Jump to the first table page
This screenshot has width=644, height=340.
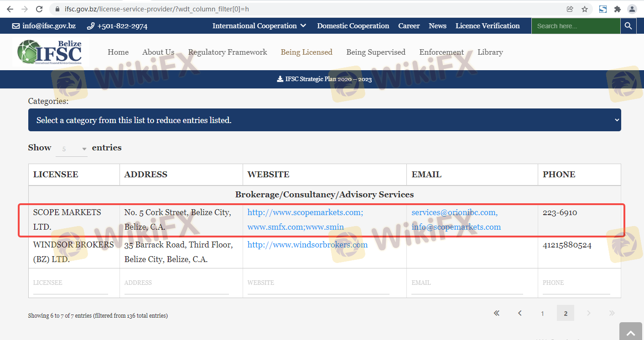pos(497,313)
